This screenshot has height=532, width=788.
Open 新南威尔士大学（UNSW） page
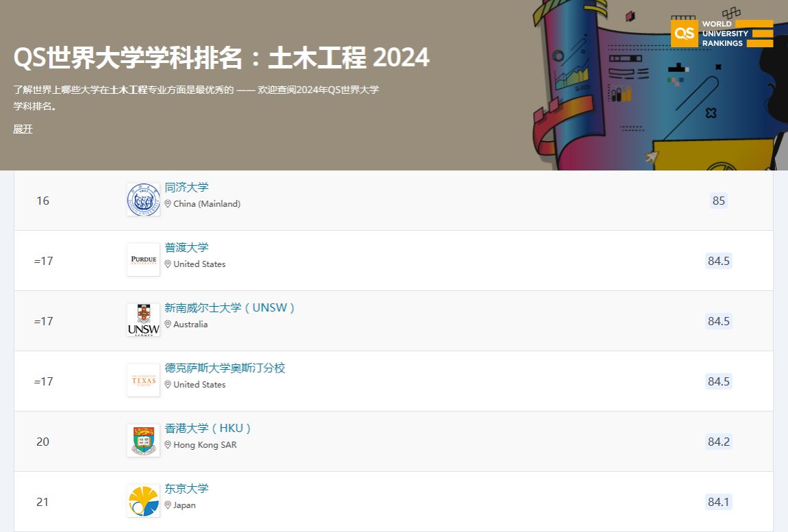coord(230,308)
